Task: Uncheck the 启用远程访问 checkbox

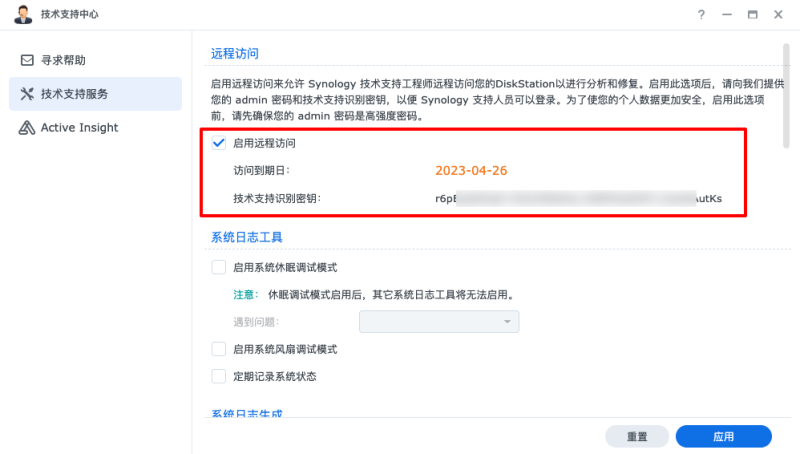Action: [219, 143]
